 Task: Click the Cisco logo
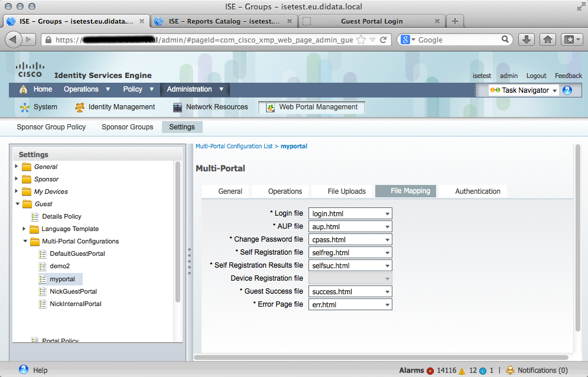pos(30,70)
